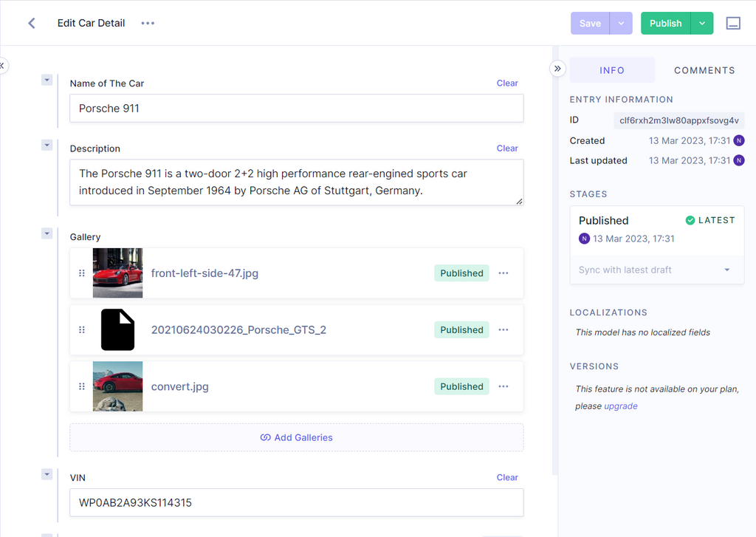Clear the Name of The Car field
756x537 pixels.
(x=507, y=83)
